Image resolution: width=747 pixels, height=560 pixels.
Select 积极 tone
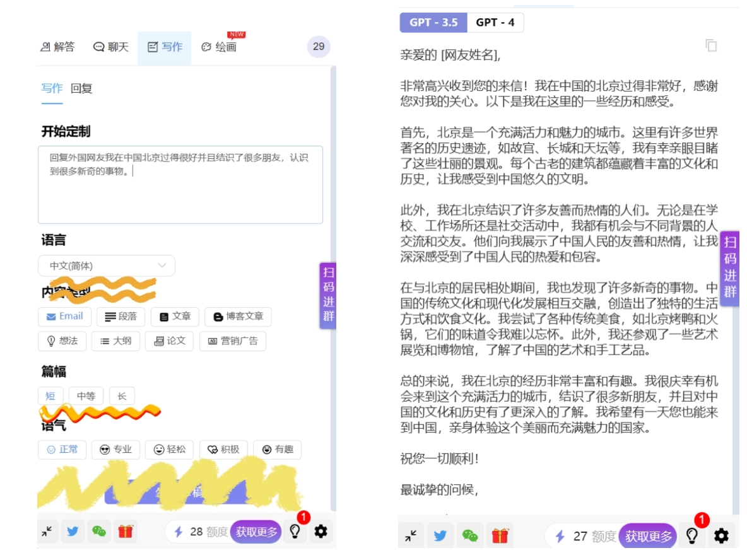223,450
